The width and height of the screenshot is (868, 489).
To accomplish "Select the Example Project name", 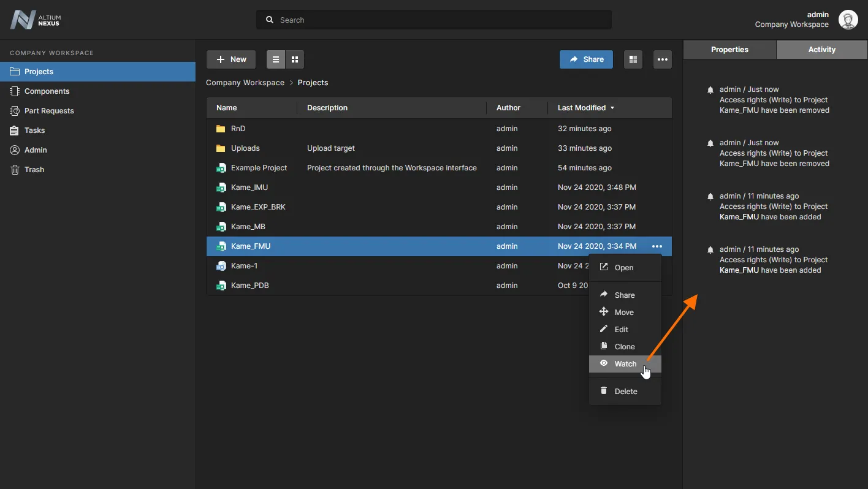I will [x=259, y=168].
